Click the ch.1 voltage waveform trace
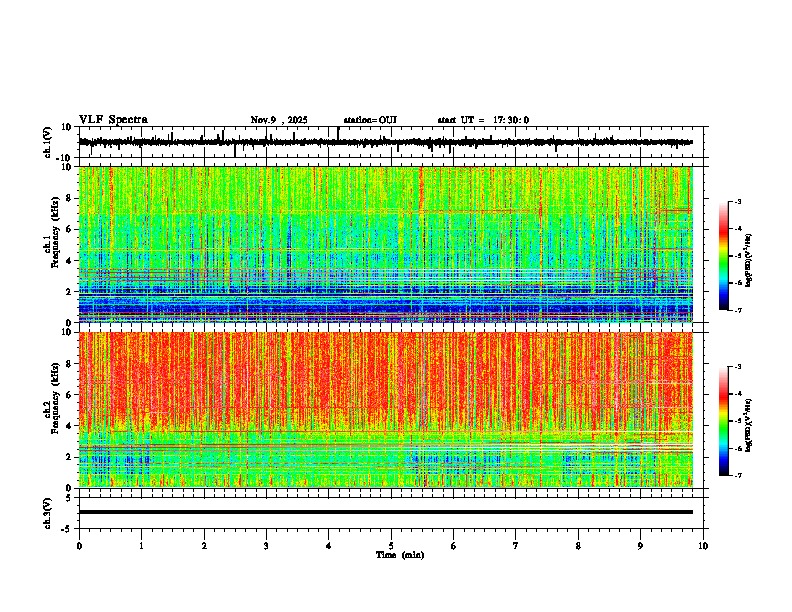 click(385, 142)
